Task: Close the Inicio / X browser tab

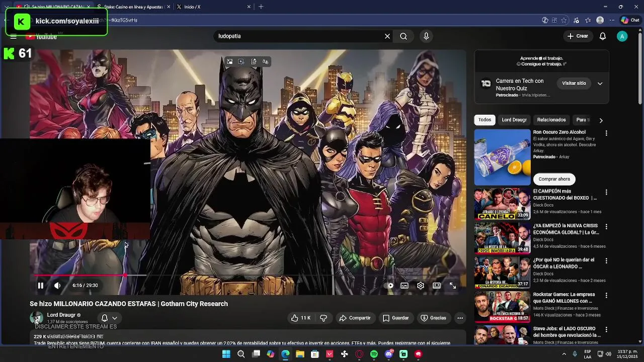Action: 249,7
